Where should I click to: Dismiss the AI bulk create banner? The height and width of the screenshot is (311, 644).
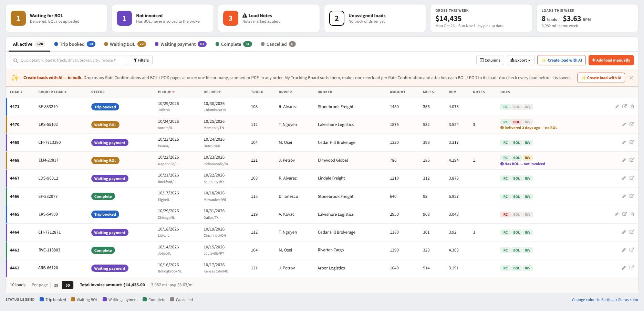coord(631,78)
